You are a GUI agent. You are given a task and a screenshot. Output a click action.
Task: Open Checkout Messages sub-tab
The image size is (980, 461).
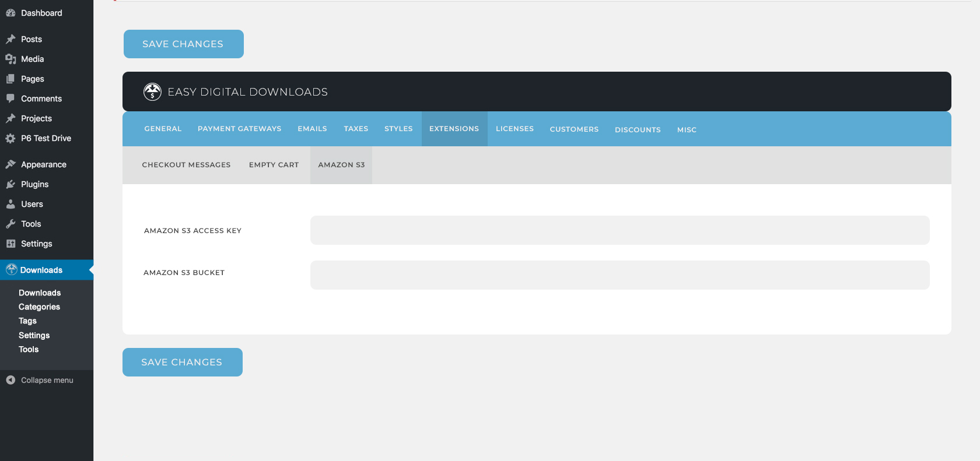186,165
